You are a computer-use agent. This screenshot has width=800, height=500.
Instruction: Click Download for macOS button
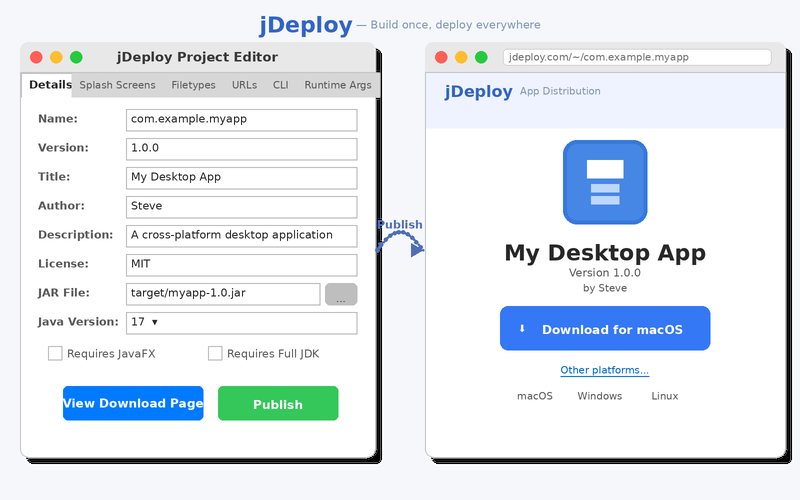point(605,328)
